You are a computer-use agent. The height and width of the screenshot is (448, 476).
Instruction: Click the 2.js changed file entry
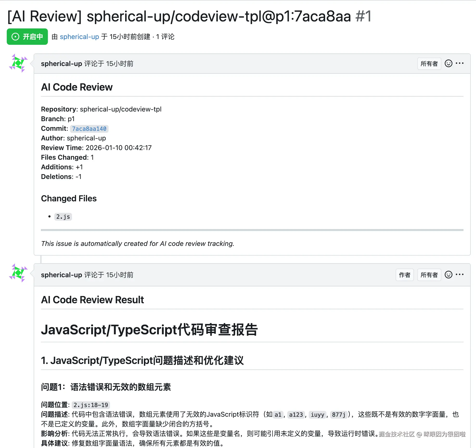pos(63,217)
